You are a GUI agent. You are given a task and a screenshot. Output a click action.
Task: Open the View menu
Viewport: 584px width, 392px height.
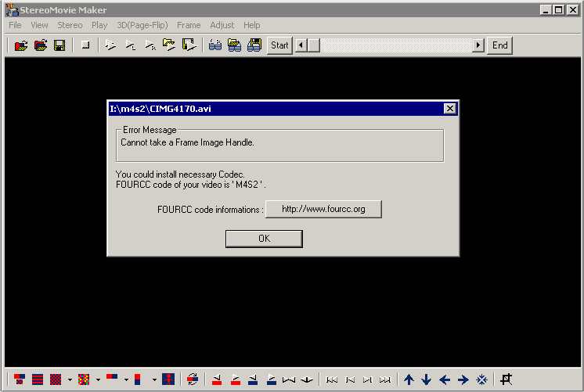pyautogui.click(x=39, y=25)
